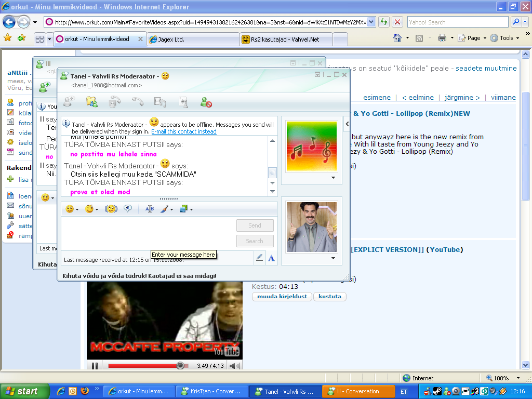Click the Yahoo! Search input field
532x399 pixels.
click(457, 22)
